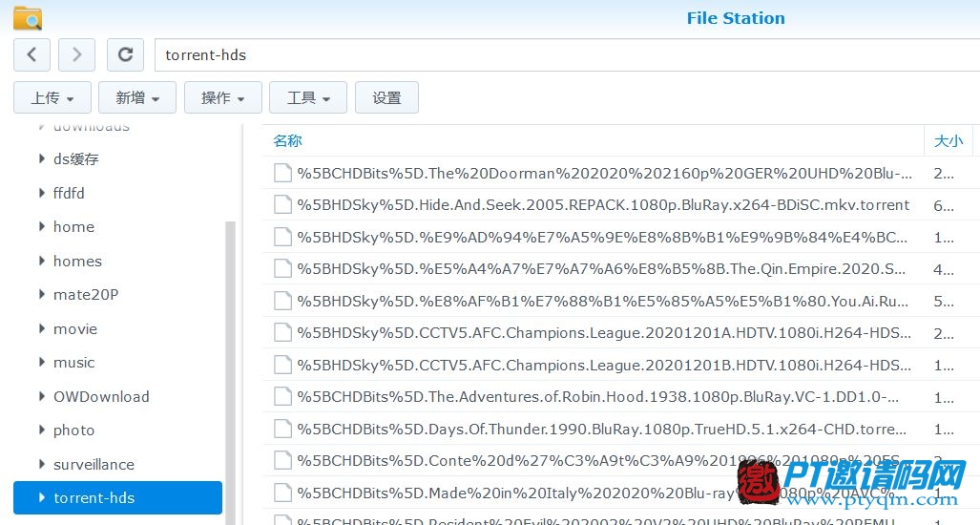Open the 新增 create dropdown

point(137,97)
